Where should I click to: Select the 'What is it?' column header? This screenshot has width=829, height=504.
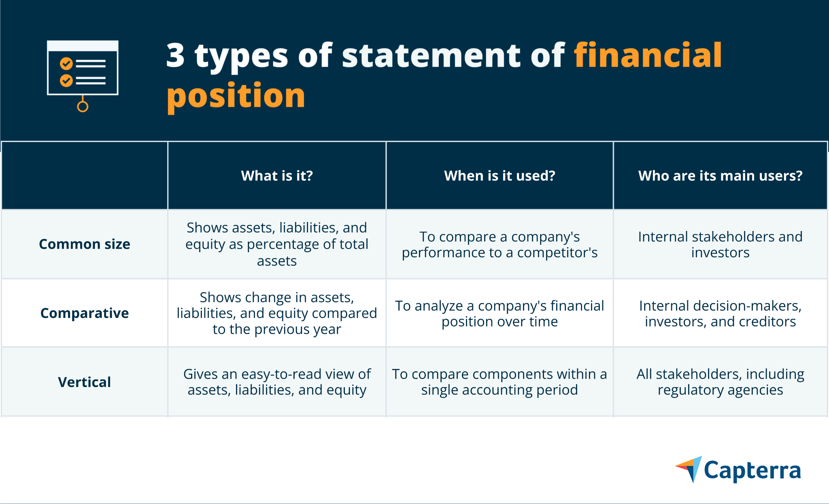pos(277,176)
